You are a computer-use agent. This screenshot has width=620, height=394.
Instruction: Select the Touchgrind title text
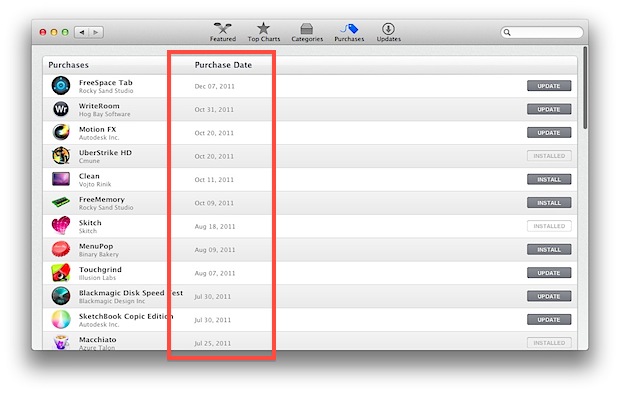coord(100,269)
